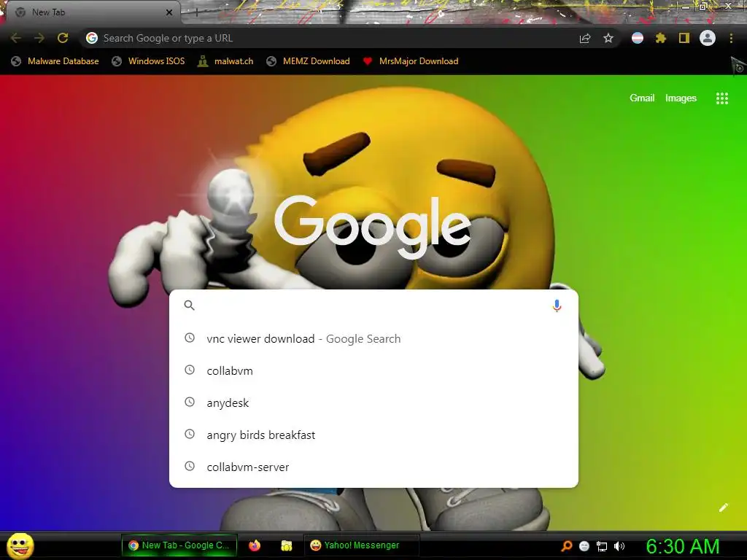Viewport: 747px width, 560px height.
Task: Switch to New Tab - Google Chrome taskbar button
Action: pos(179,545)
